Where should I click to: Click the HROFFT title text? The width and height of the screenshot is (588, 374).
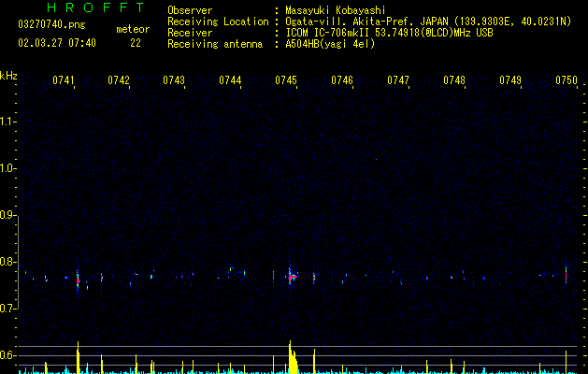(95, 7)
